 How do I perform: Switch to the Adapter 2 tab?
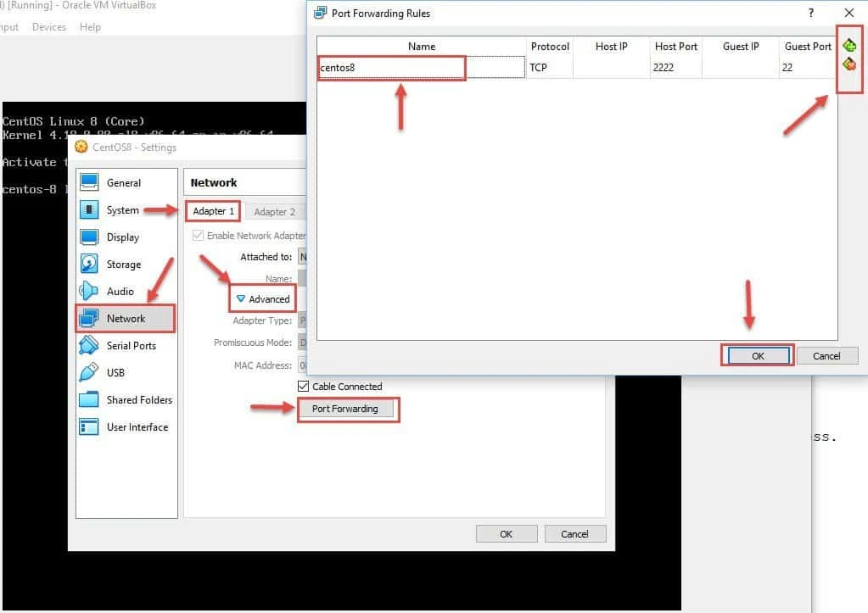pyautogui.click(x=275, y=210)
